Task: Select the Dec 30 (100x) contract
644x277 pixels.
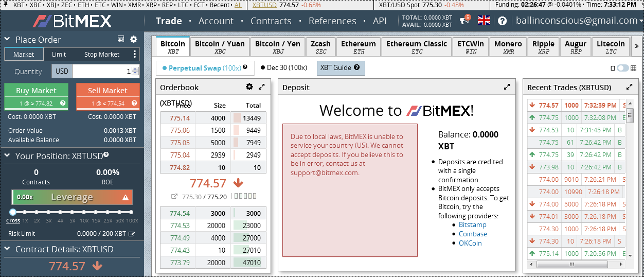Action: 283,68
